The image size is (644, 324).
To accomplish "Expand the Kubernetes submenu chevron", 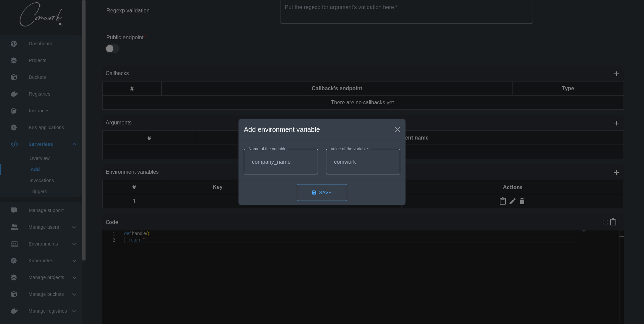I will (74, 261).
